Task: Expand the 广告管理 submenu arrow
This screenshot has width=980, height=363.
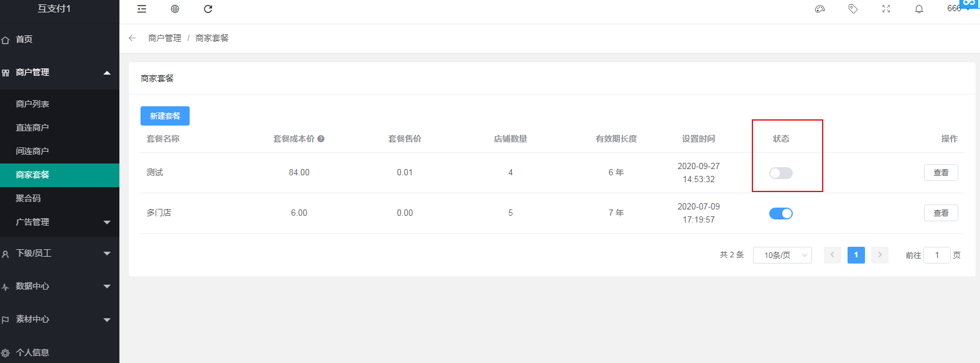Action: pyautogui.click(x=107, y=222)
